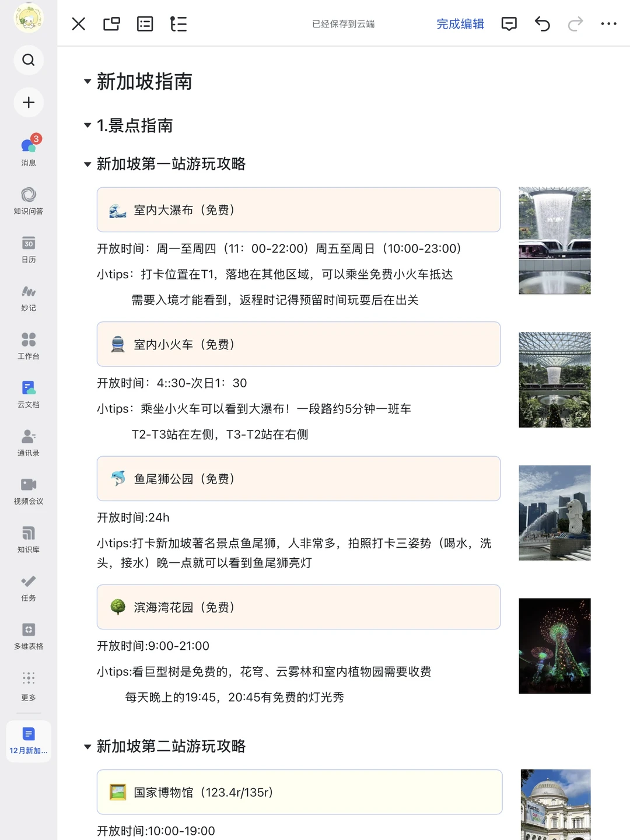630x840 pixels.
Task: Open the checklist view icon in toolbar
Action: pos(145,24)
